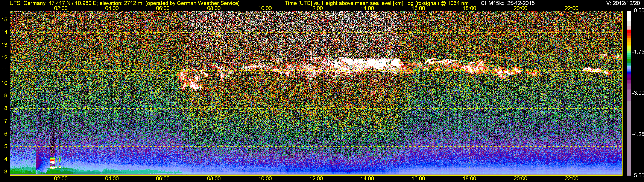Screen dimensions: 644x182
Task: Click the '10.' height axis label
Action: (5, 83)
